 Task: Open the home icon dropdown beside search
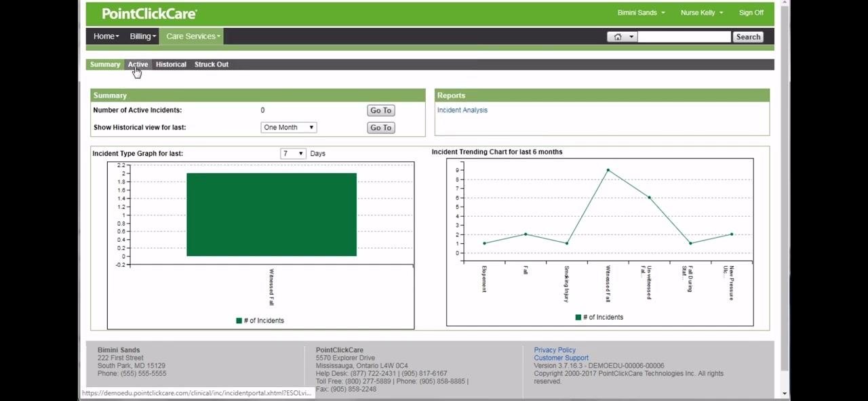622,37
